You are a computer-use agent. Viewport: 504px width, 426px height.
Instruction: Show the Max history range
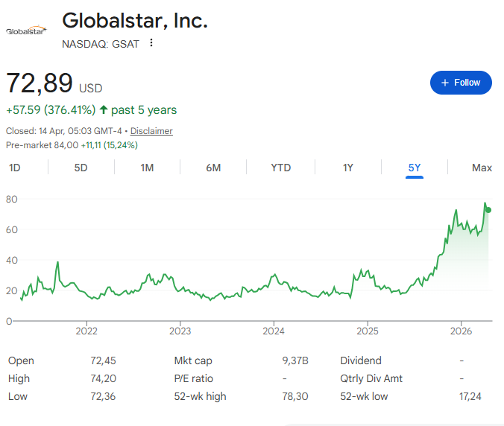[x=482, y=168]
